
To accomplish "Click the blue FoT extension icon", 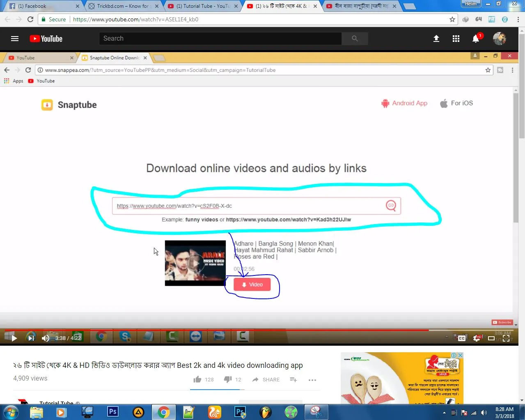I will click(492, 19).
